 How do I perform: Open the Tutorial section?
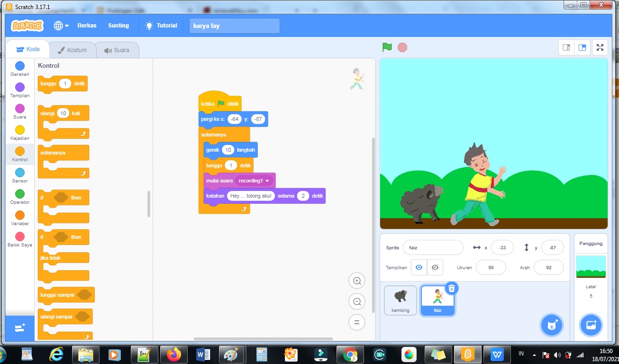click(x=161, y=26)
